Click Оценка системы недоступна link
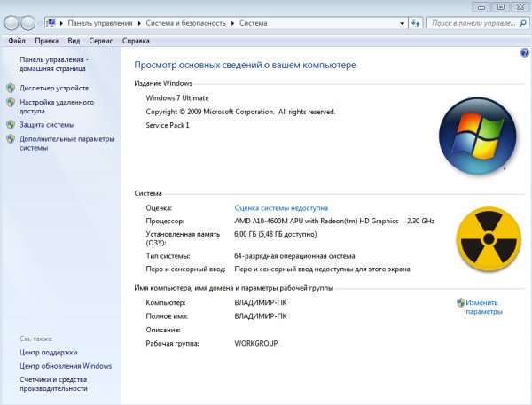The height and width of the screenshot is (405, 532). click(x=281, y=208)
